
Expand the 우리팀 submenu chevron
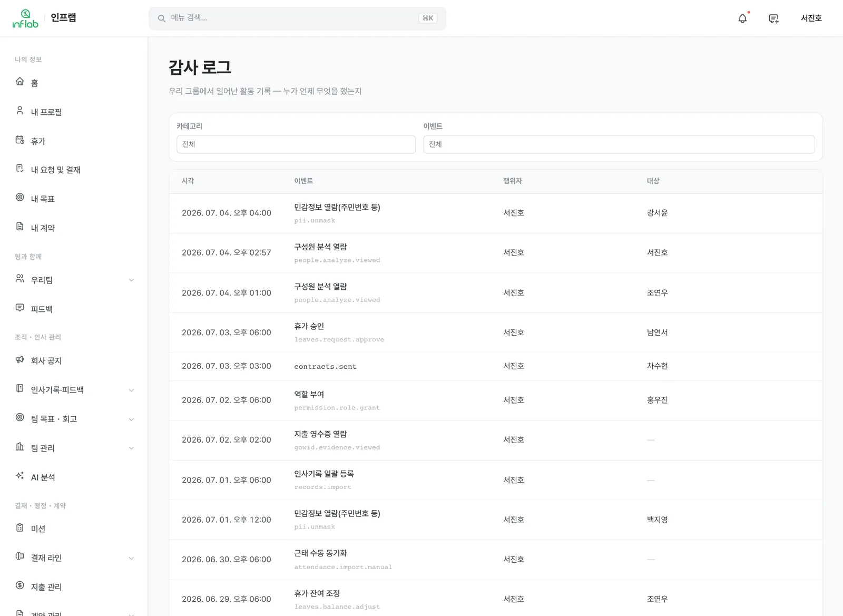point(131,280)
